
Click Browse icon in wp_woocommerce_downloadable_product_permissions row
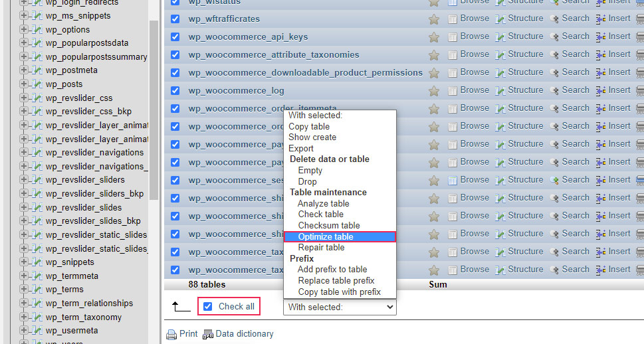(452, 73)
